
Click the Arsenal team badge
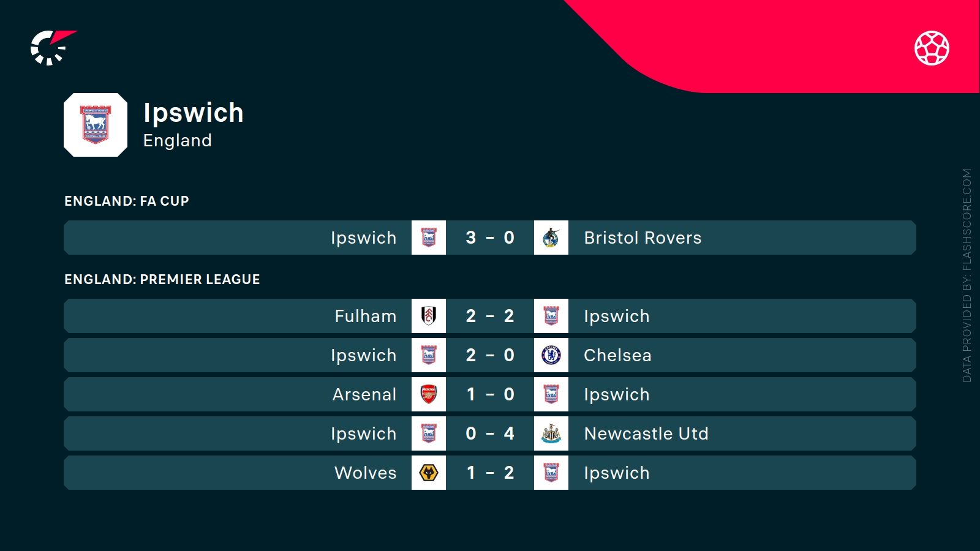point(429,394)
